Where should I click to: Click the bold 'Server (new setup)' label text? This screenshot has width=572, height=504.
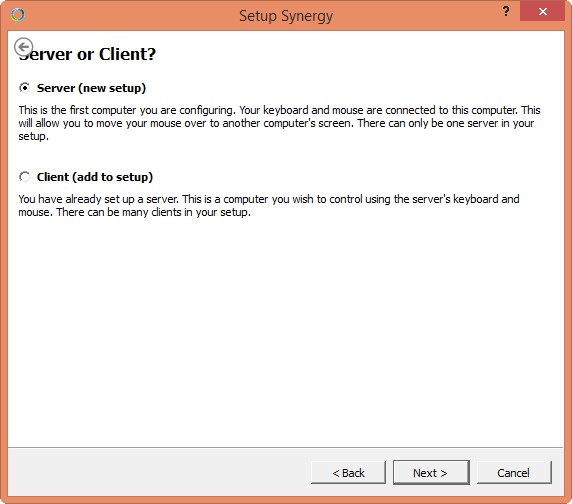pyautogui.click(x=91, y=88)
